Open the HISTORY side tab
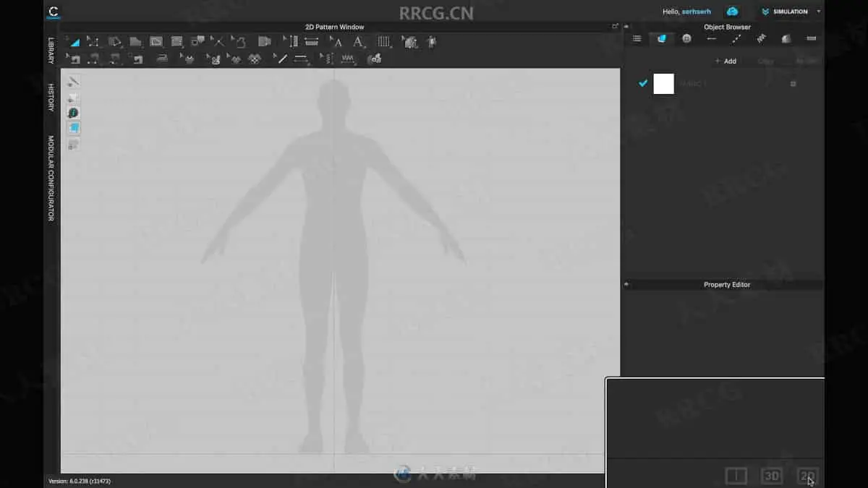The width and height of the screenshot is (868, 488). (51, 97)
